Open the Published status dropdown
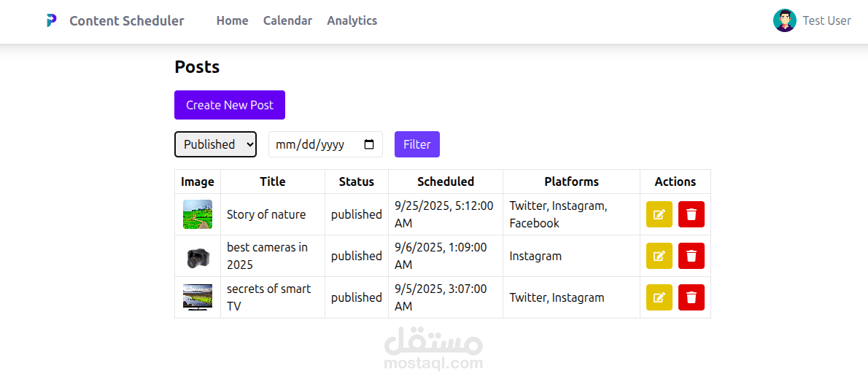Viewport: 868px width, 379px height. (215, 144)
